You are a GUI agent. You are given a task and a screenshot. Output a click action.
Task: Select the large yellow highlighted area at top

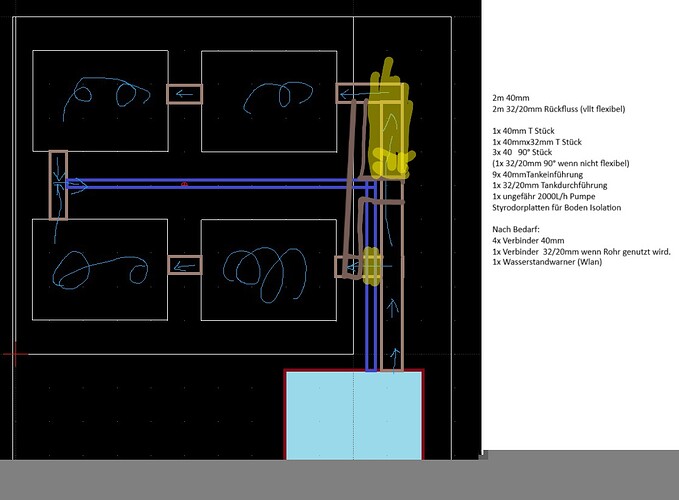pos(389,120)
